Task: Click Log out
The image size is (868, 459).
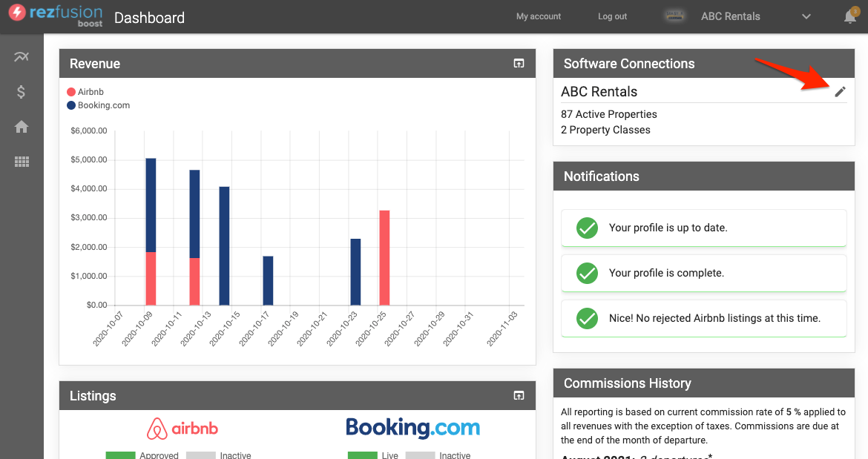Action: tap(612, 16)
